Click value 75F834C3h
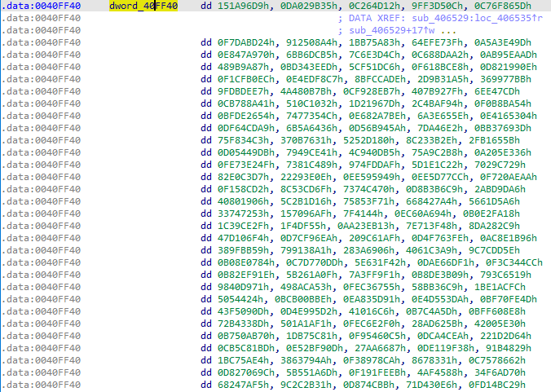Viewport: 551px width, 392px height. [243, 140]
